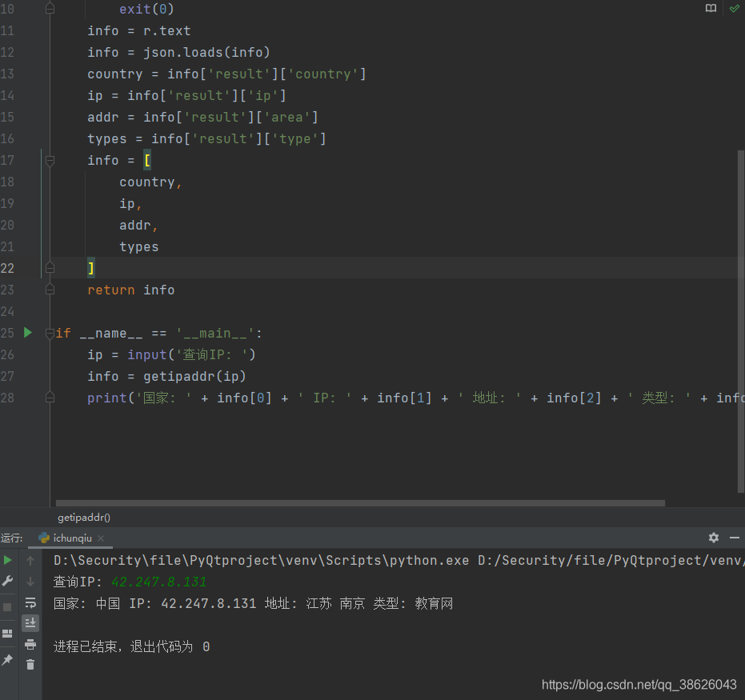Screen dimensions: 745x700
Task: Click 'print' keyword on line 28
Action: tap(107, 398)
